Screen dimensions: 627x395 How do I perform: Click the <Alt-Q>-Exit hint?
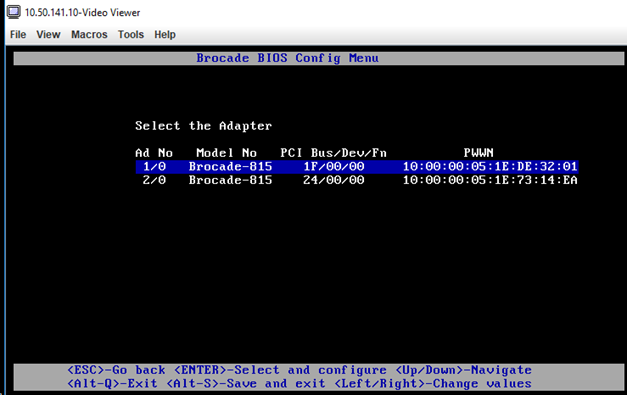(112, 383)
